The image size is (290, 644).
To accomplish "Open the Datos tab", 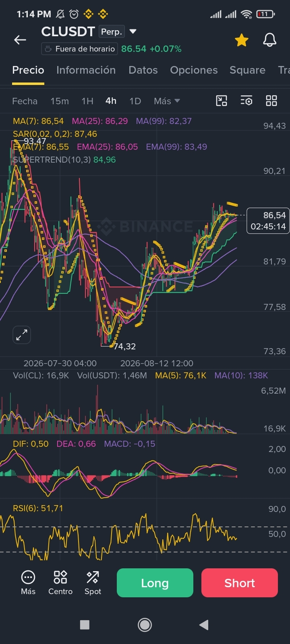I will (143, 70).
